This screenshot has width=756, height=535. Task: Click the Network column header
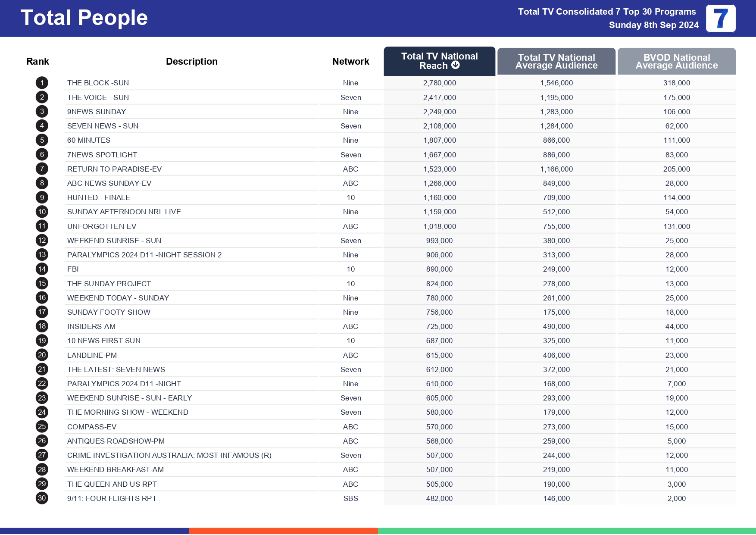click(x=350, y=62)
